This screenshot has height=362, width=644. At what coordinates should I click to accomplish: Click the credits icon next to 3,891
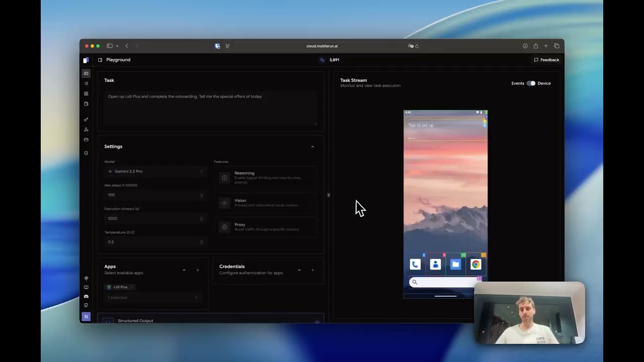click(323, 60)
